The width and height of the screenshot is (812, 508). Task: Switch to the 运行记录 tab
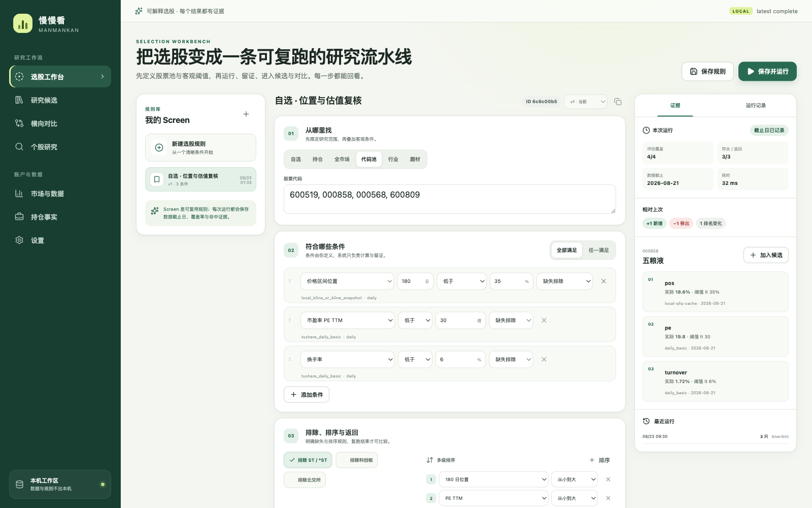(x=756, y=106)
